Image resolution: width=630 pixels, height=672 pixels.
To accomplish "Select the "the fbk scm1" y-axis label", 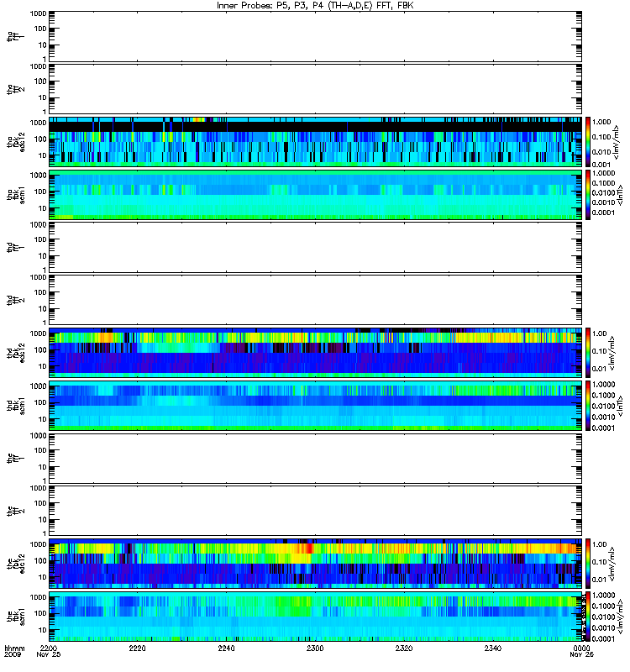I will [16, 617].
